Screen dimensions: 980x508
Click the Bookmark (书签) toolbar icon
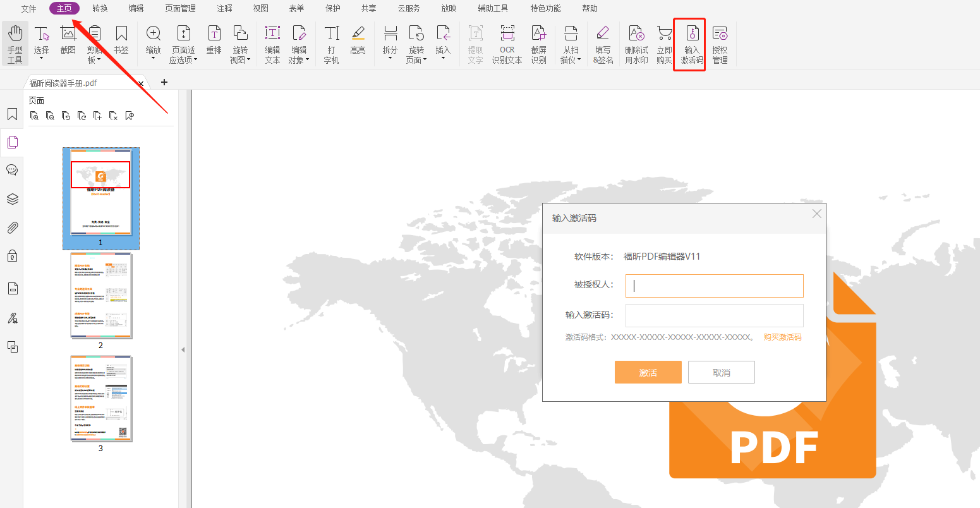tap(121, 39)
